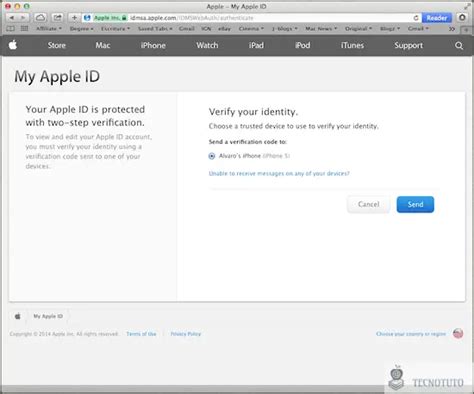Click footer Apple logo breadcrumb
474x394 pixels.
(x=18, y=316)
